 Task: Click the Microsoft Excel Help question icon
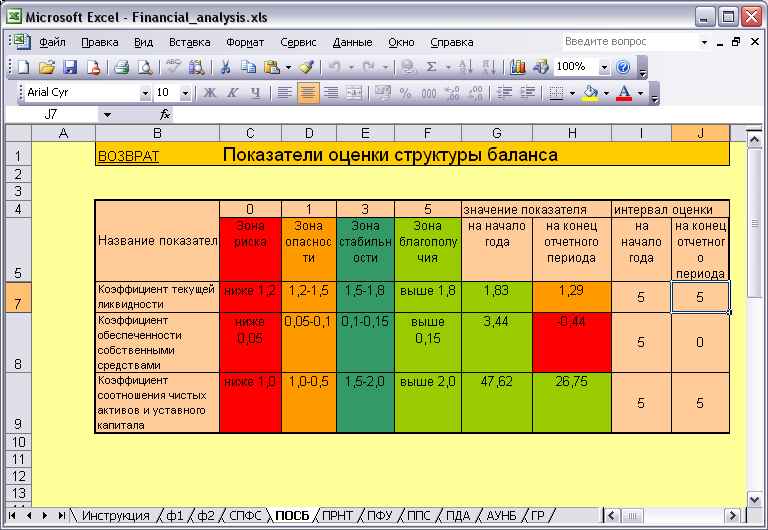pyautogui.click(x=623, y=67)
